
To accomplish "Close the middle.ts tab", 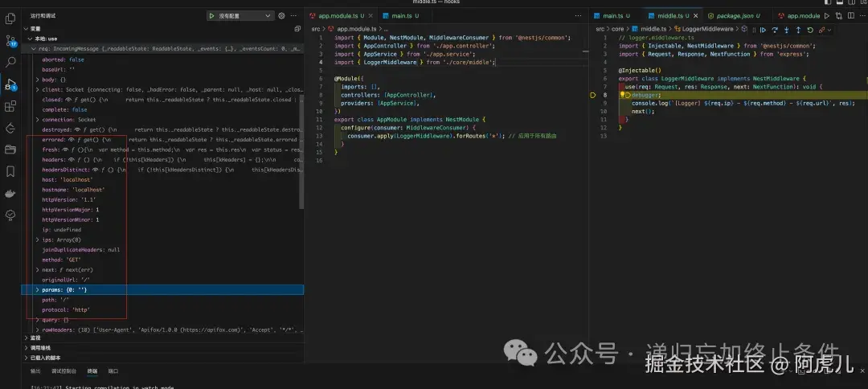I will coord(694,16).
